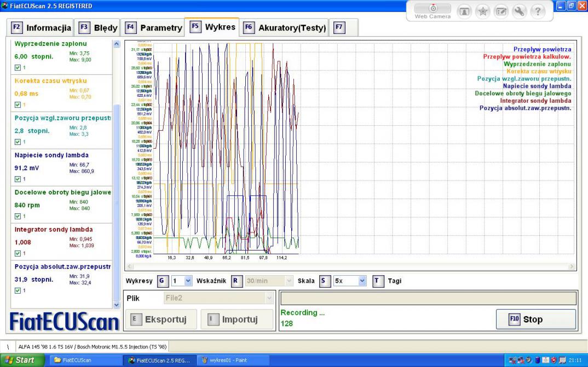Uncheck the Napiecie sondy lambda checkbox
Image resolution: width=588 pixels, height=367 pixels.
coord(18,179)
